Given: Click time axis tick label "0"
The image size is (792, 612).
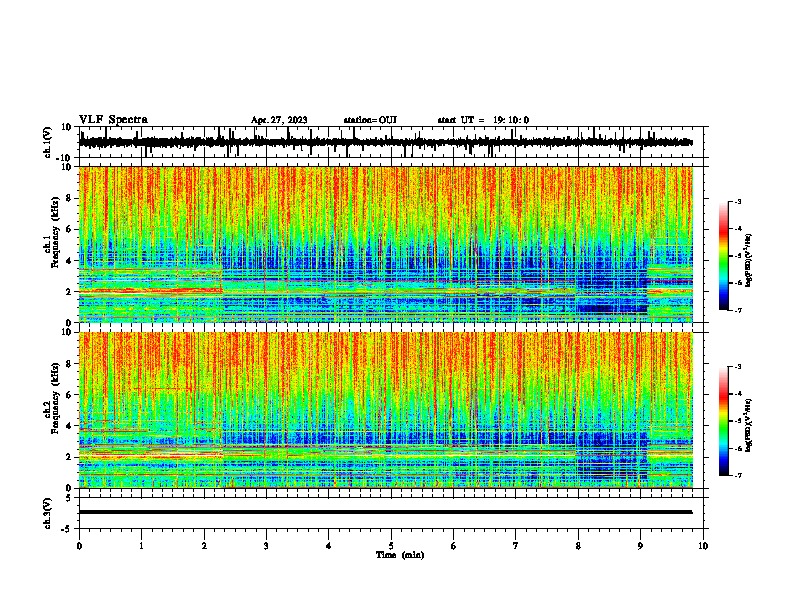Looking at the screenshot, I should pos(79,546).
